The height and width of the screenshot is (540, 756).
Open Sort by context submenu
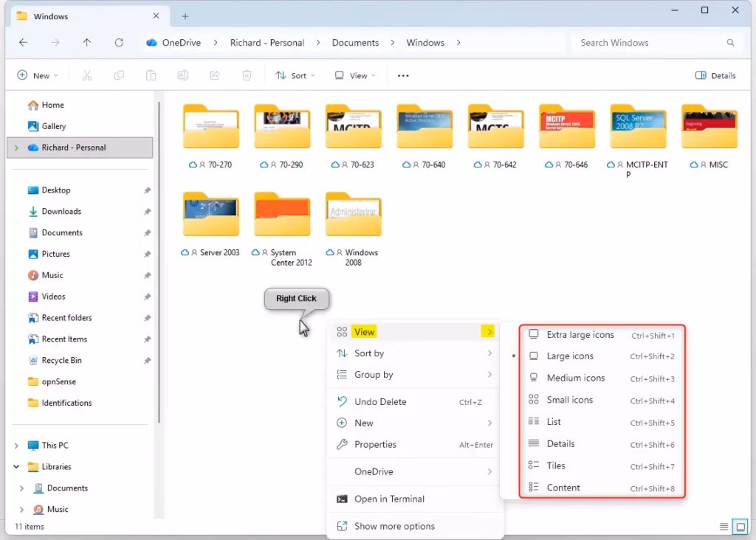tap(415, 353)
